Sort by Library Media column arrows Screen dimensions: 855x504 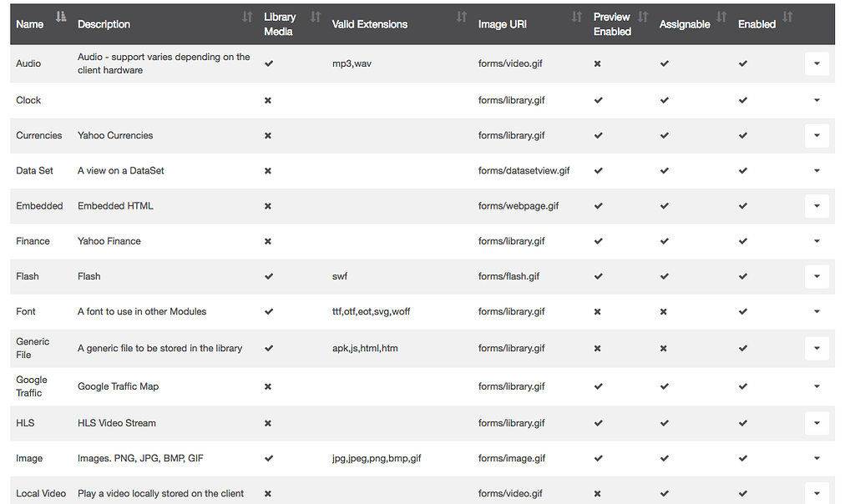tap(316, 18)
